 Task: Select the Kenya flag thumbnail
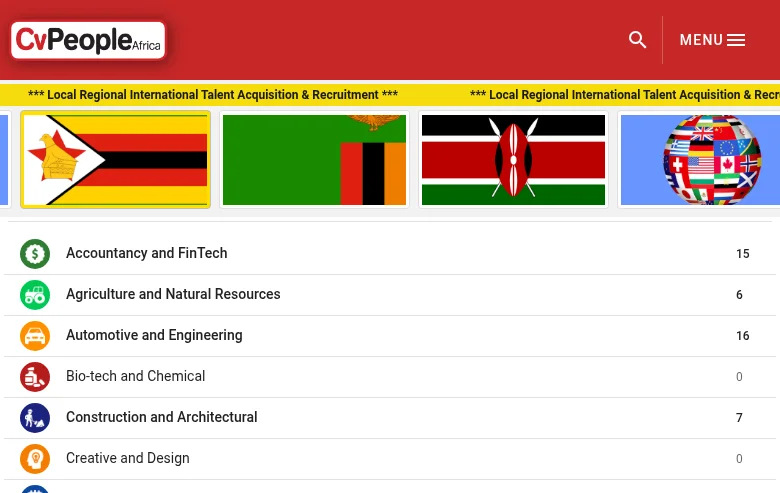[x=513, y=160]
